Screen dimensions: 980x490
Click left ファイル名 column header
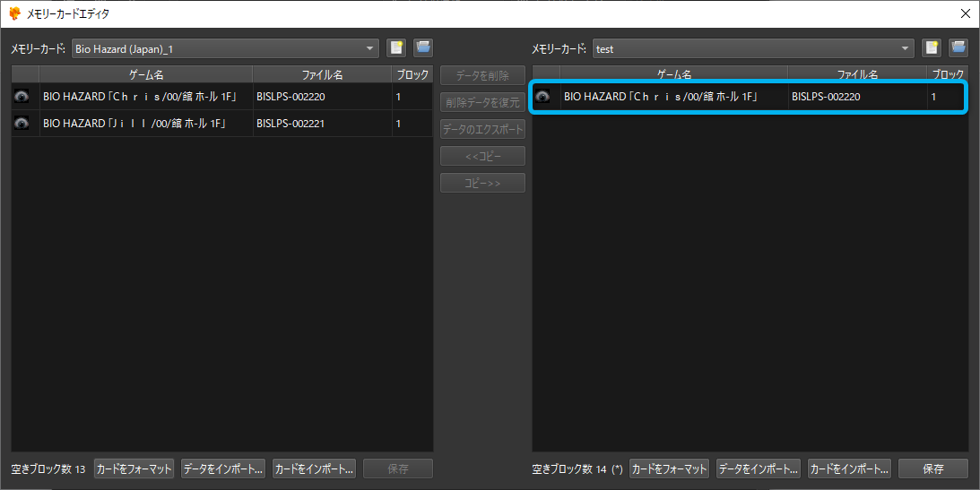[323, 74]
